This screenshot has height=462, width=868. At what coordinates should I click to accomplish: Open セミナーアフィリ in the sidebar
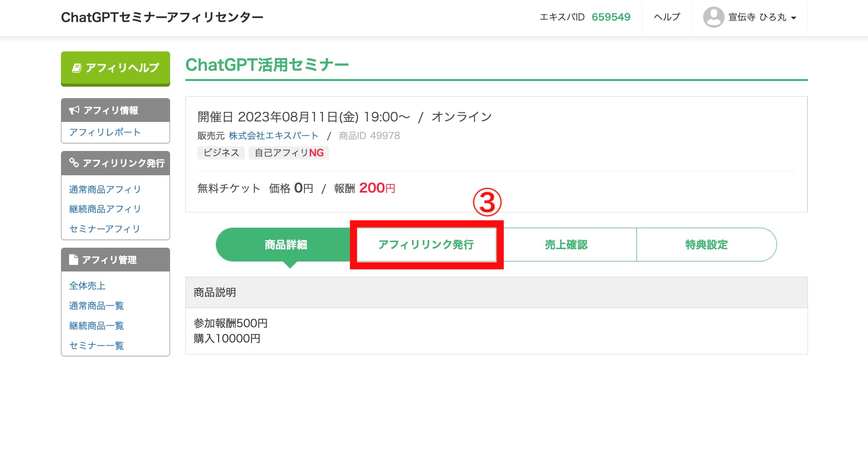[x=105, y=229]
